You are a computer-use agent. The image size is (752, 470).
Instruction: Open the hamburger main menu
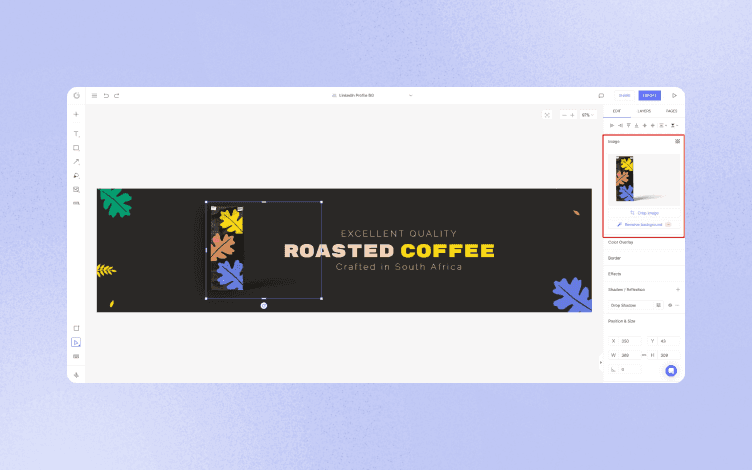(94, 95)
